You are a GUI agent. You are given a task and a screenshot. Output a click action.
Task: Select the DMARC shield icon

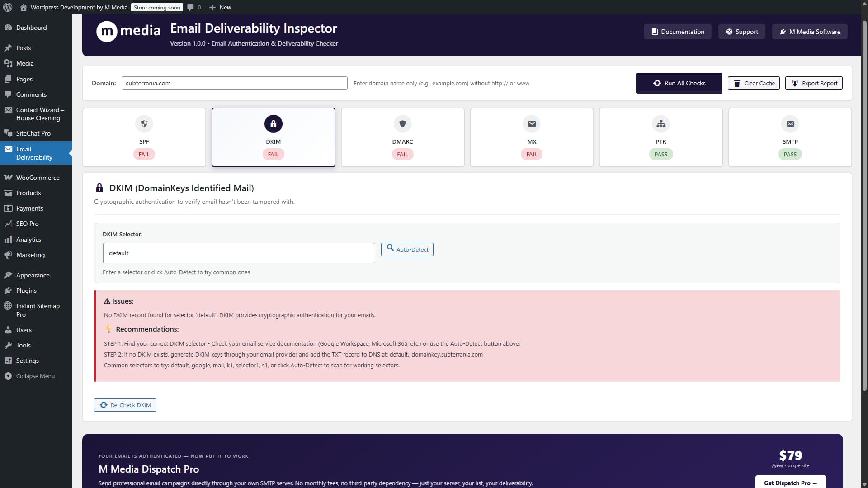coord(402,124)
